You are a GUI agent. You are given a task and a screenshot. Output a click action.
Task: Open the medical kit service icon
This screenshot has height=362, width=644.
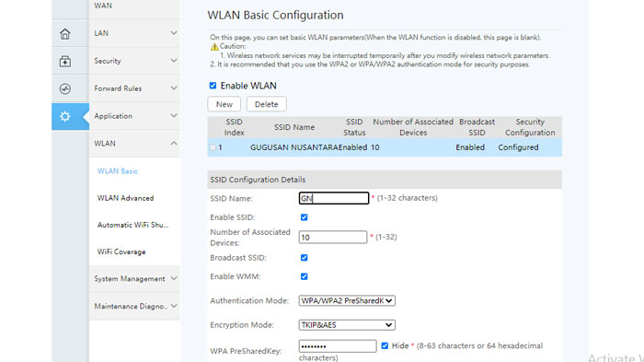(65, 62)
